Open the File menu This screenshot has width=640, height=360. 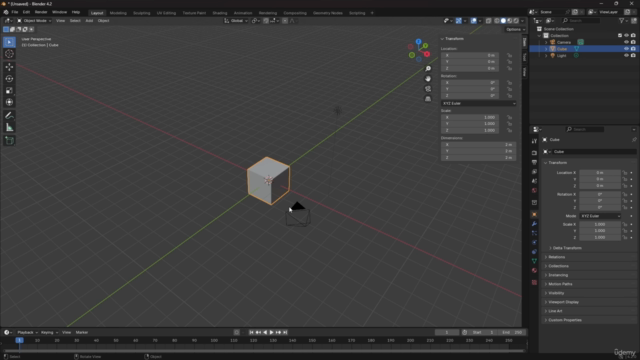[15, 12]
